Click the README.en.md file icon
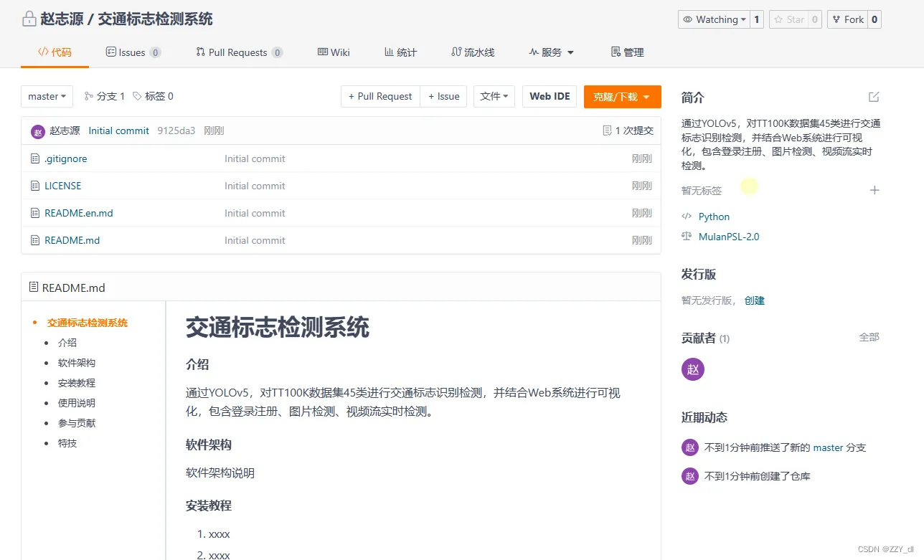The image size is (924, 560). point(35,213)
